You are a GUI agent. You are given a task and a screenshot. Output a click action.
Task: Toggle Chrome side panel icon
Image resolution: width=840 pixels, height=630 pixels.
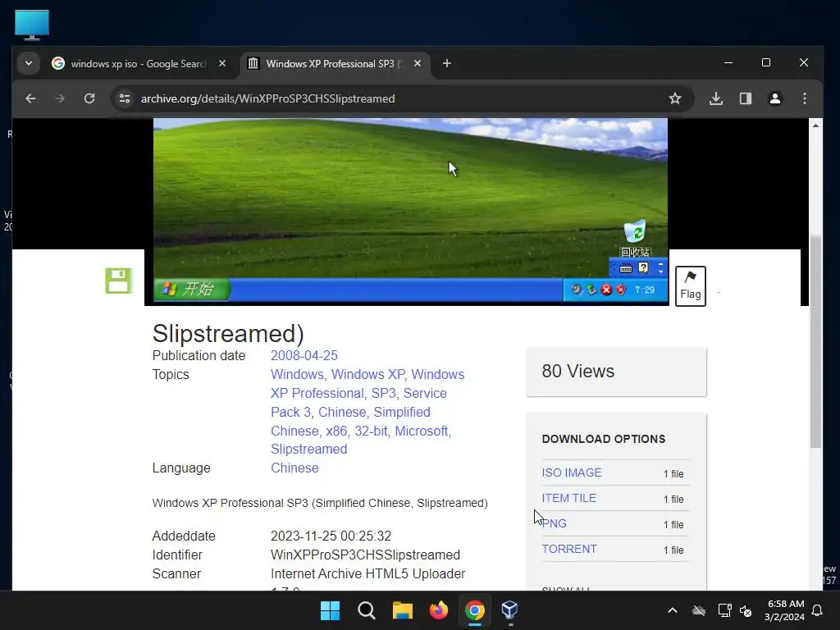point(746,98)
